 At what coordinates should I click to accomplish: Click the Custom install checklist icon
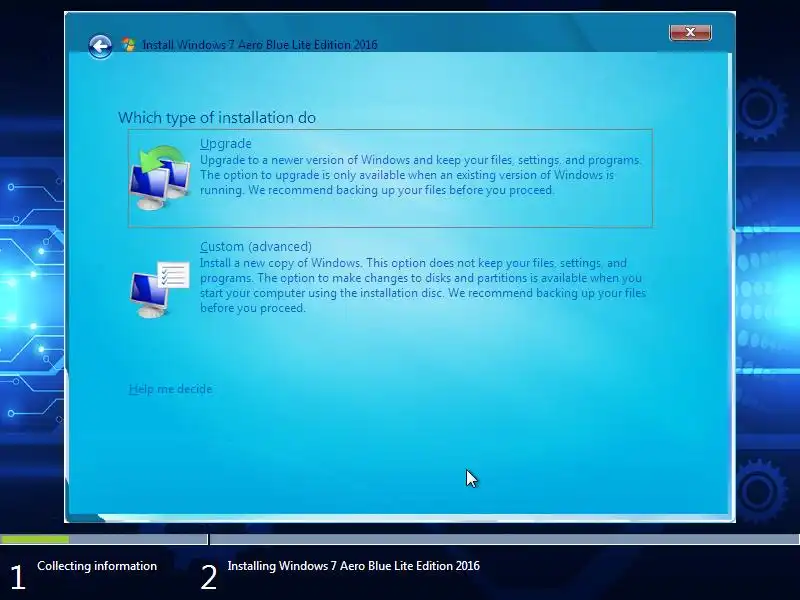(160, 289)
